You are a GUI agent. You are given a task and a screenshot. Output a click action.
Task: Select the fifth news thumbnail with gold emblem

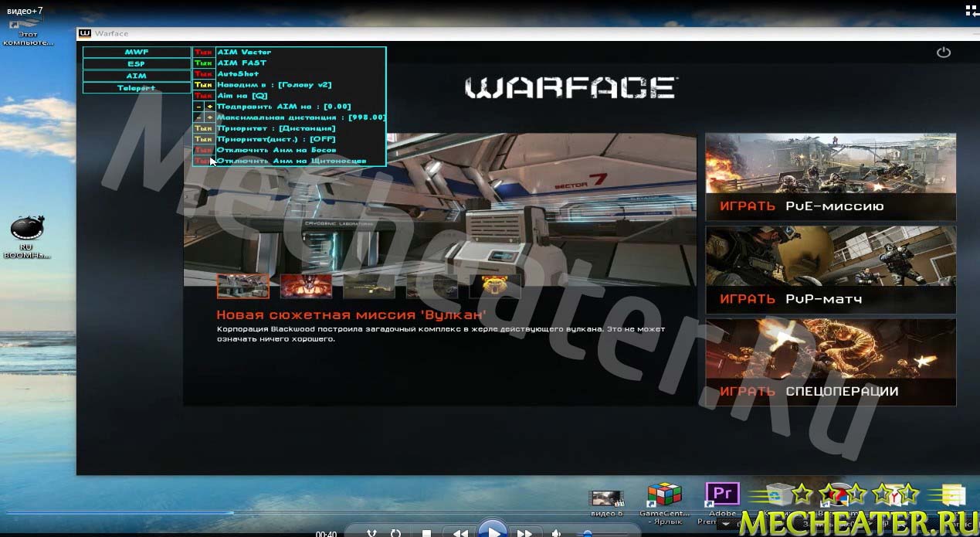495,286
